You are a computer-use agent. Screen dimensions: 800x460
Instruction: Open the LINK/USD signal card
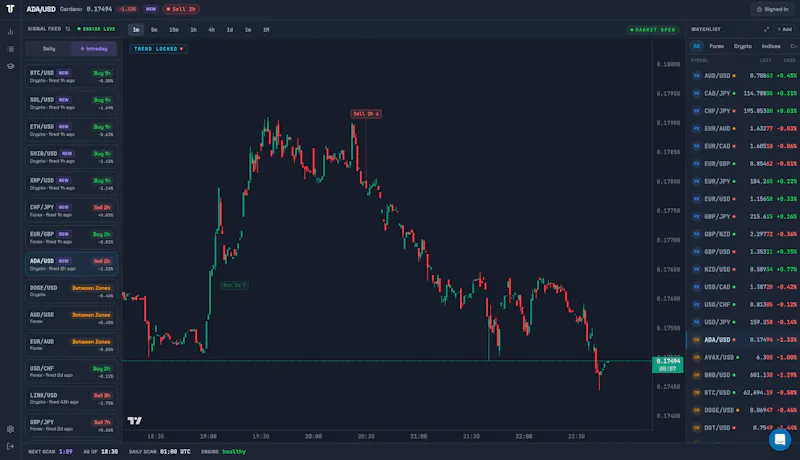pyautogui.click(x=71, y=399)
